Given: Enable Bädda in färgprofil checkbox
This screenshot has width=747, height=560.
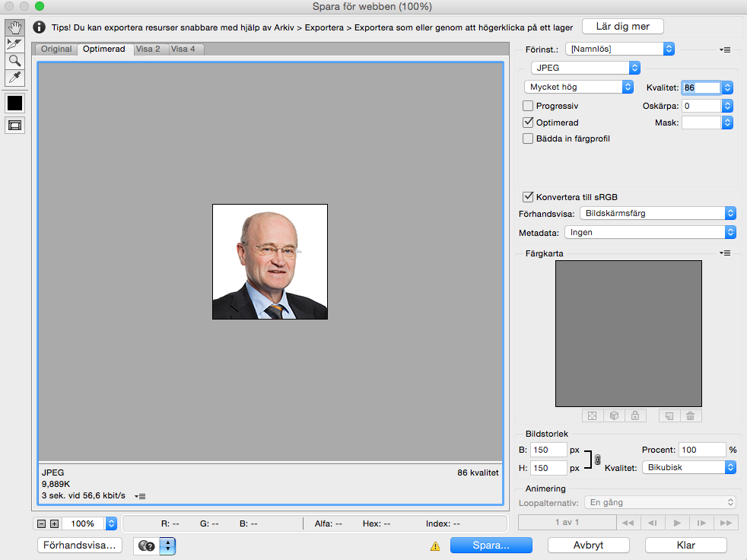Looking at the screenshot, I should 528,138.
